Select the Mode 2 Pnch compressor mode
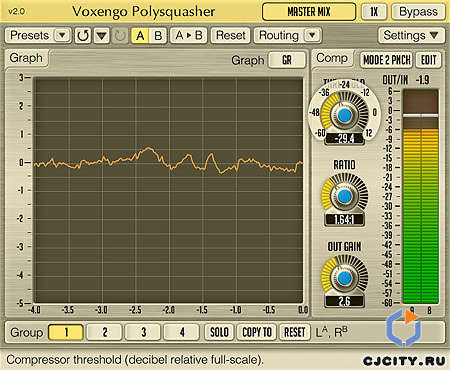Viewport: 450px width, 370px height. (x=387, y=60)
